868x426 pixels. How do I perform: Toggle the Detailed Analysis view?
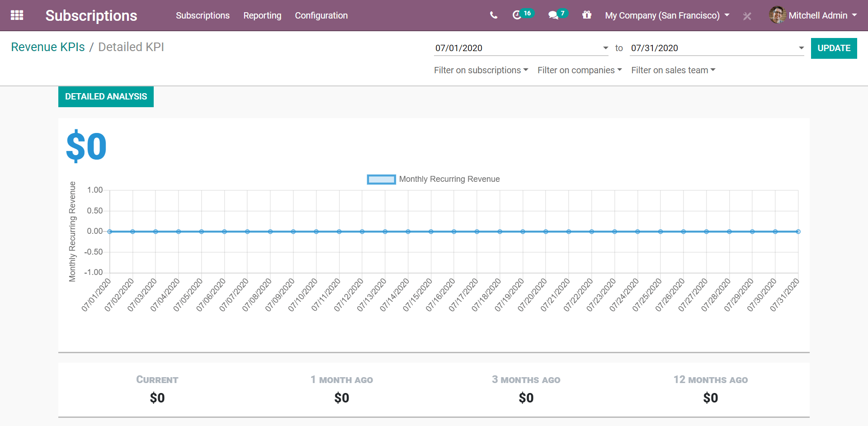pyautogui.click(x=105, y=96)
